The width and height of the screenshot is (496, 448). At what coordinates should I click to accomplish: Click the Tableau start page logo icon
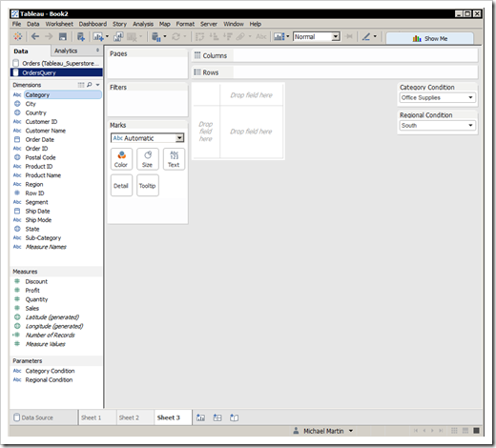pos(17,36)
